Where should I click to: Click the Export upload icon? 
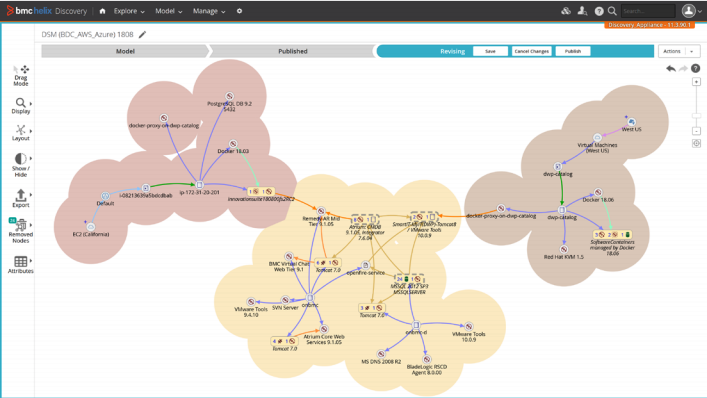(21, 198)
